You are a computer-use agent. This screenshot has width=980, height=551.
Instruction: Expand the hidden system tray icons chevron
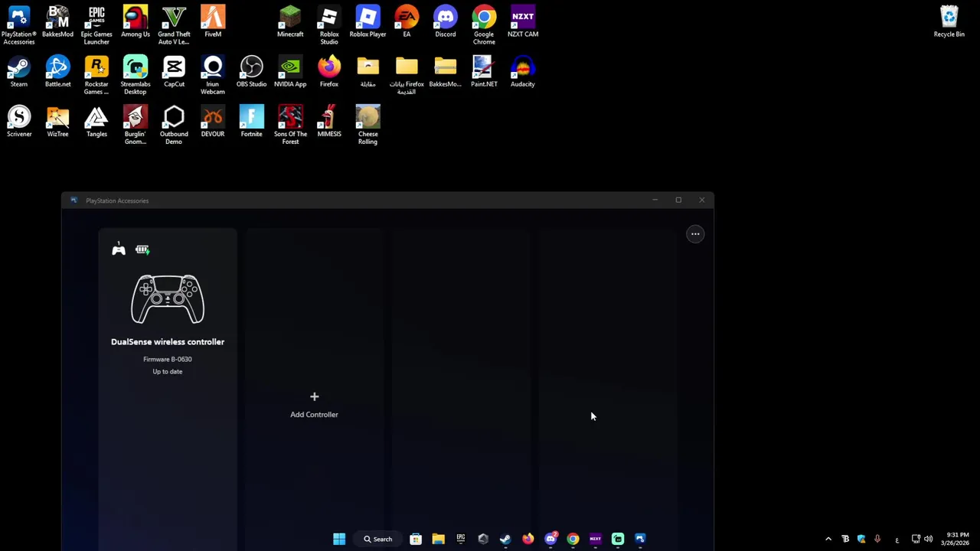[x=828, y=539]
